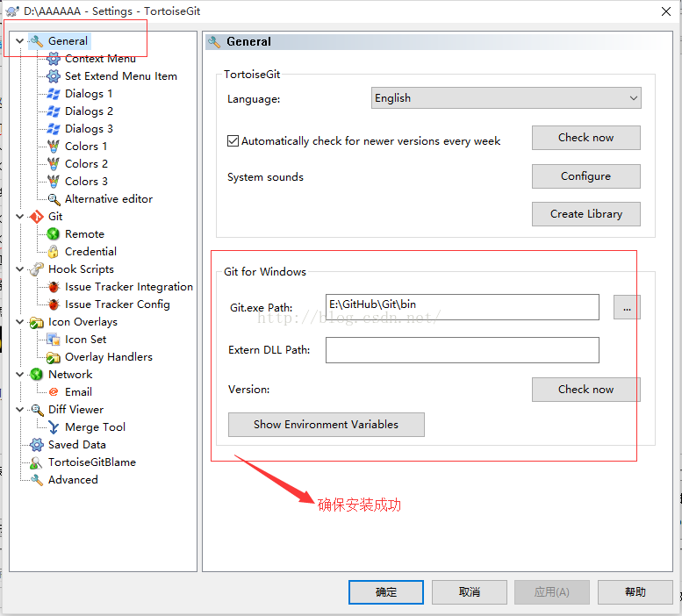This screenshot has height=616, width=682.
Task: Click the Extern DLL Path input field
Action: [462, 350]
